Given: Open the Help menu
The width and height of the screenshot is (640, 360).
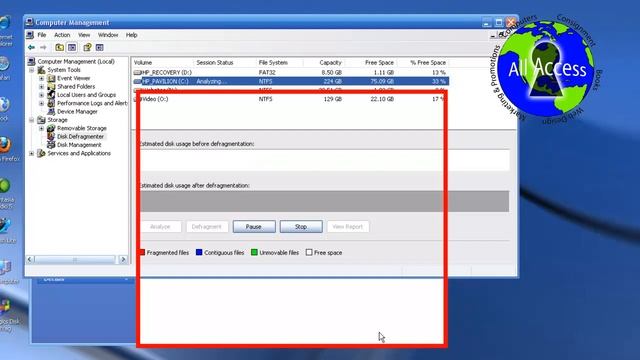Looking at the screenshot, I should 131,35.
